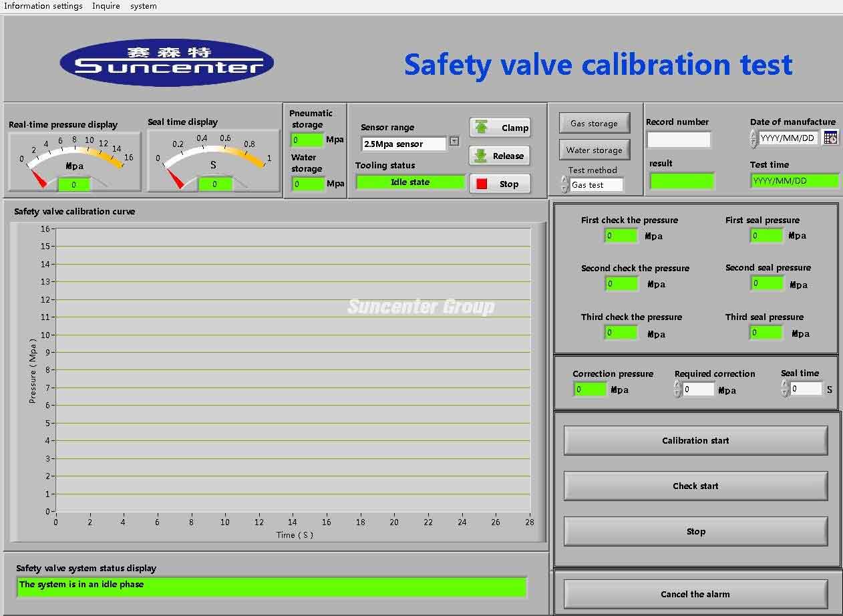Image resolution: width=843 pixels, height=616 pixels.
Task: Click the Pressure (Mpa) axis label
Action: (33, 370)
